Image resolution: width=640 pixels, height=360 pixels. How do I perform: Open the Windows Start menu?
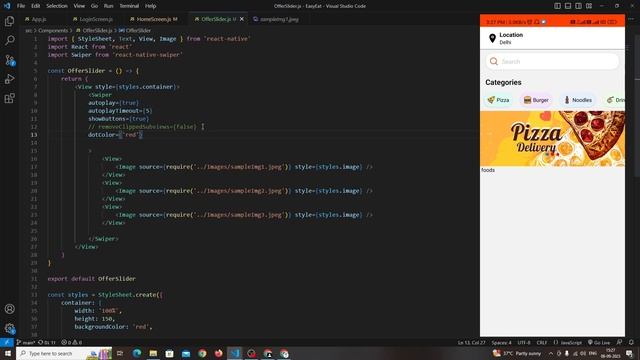click(x=7, y=353)
